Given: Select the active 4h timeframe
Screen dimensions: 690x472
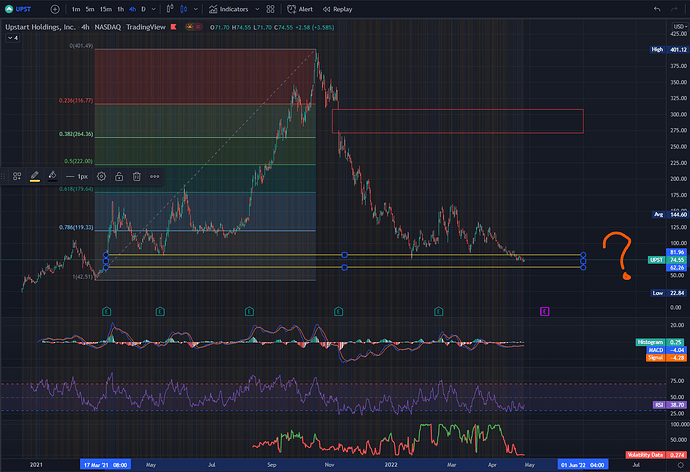Looking at the screenshot, I should pyautogui.click(x=132, y=9).
